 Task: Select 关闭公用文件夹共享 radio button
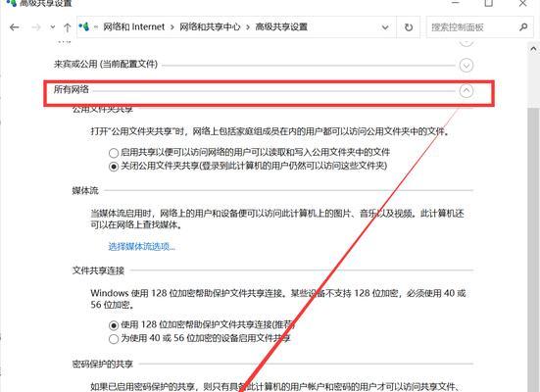coord(114,167)
